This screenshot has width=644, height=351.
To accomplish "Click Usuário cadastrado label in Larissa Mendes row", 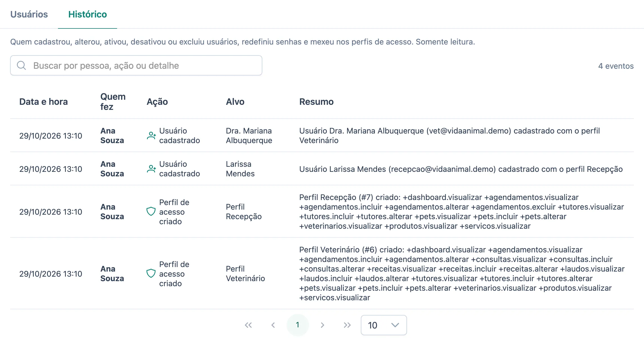I will click(x=180, y=169).
